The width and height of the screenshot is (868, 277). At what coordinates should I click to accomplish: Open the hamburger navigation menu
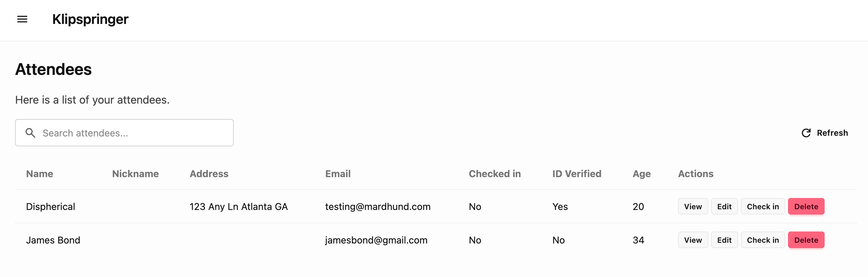pos(22,19)
